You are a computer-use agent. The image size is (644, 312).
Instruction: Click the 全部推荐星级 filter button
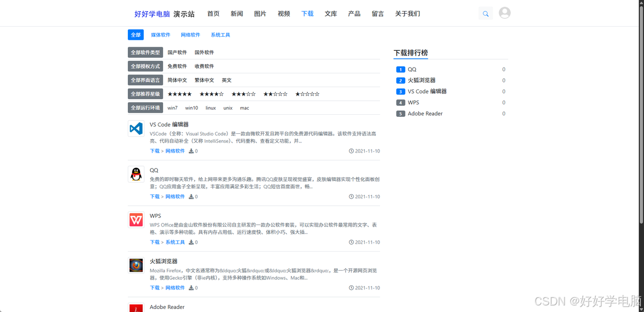pos(145,94)
